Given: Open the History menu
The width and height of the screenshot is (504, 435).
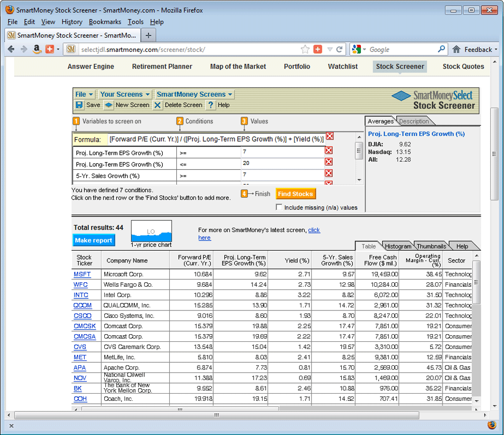Looking at the screenshot, I should pos(72,22).
